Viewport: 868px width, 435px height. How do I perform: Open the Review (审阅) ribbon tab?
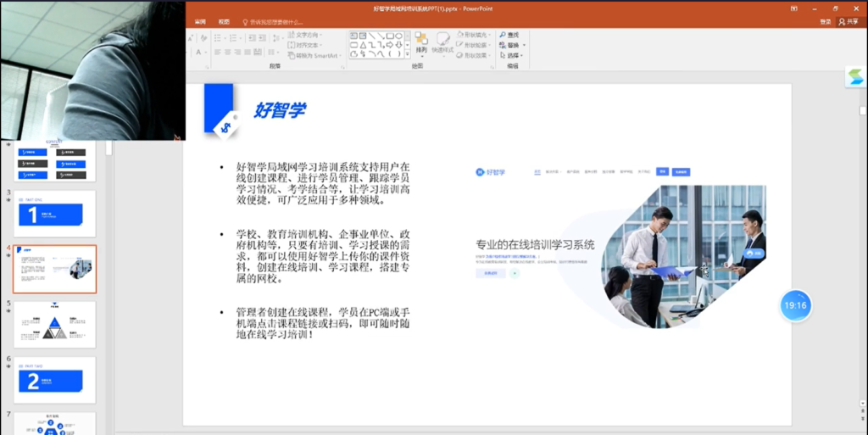(200, 21)
